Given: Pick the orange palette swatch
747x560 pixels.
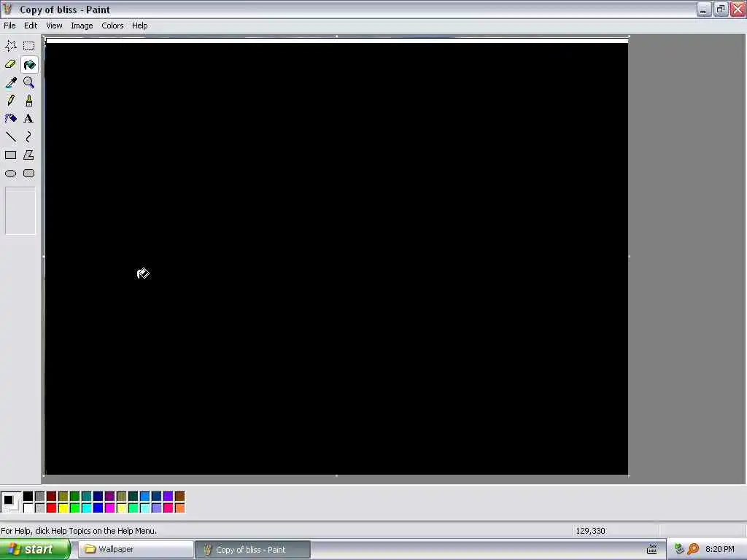Looking at the screenshot, I should (x=179, y=508).
